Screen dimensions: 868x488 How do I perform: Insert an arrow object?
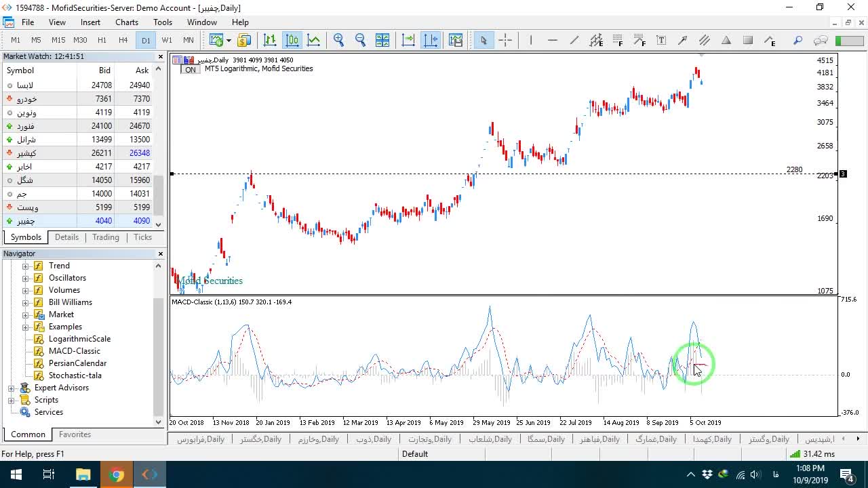(x=683, y=40)
